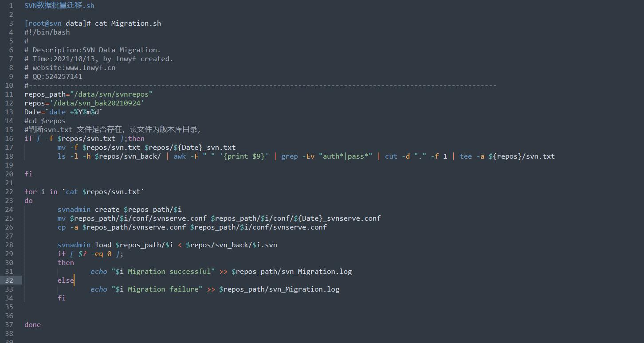Place cursor at the "else" keyword
This screenshot has height=343, width=644.
click(65, 280)
